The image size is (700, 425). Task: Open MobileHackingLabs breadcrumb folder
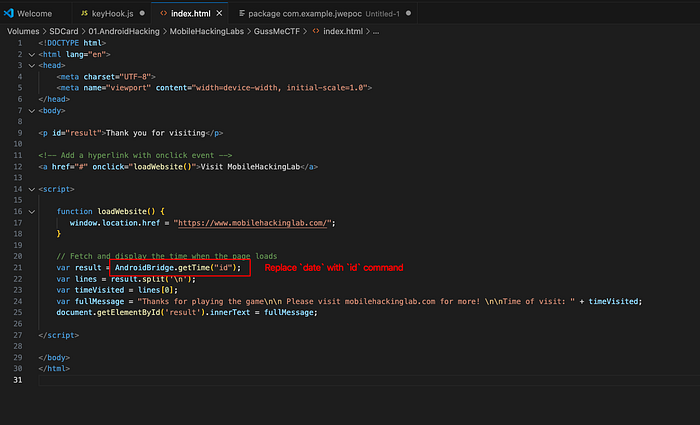(207, 31)
